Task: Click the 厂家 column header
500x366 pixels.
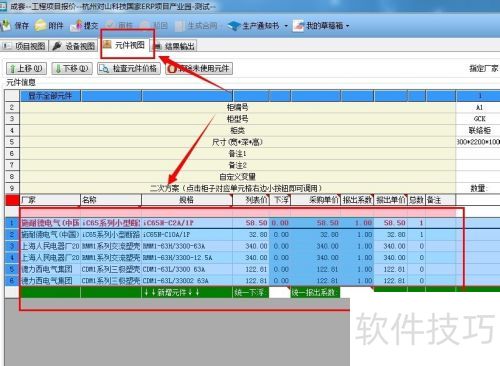Action: pos(50,200)
